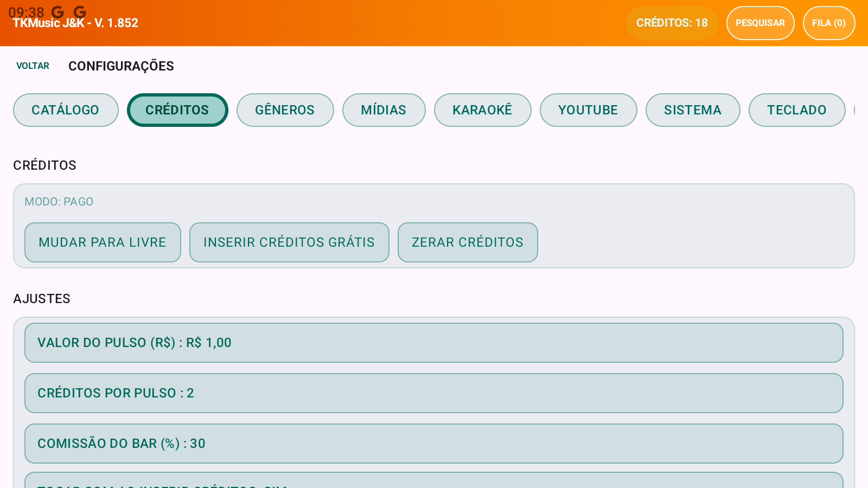The image size is (868, 488).
Task: Edit the COMISSÃO DO BAR (%) setting
Action: coord(434,444)
